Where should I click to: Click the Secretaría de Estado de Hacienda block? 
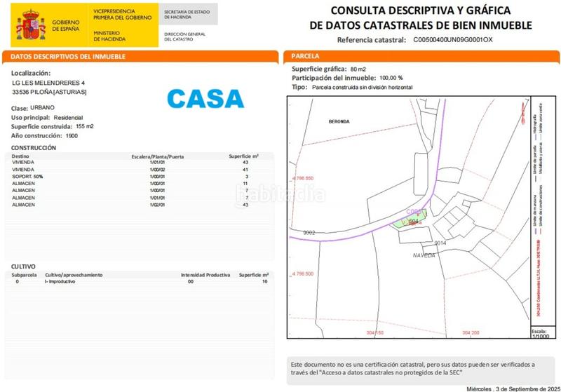(x=187, y=14)
